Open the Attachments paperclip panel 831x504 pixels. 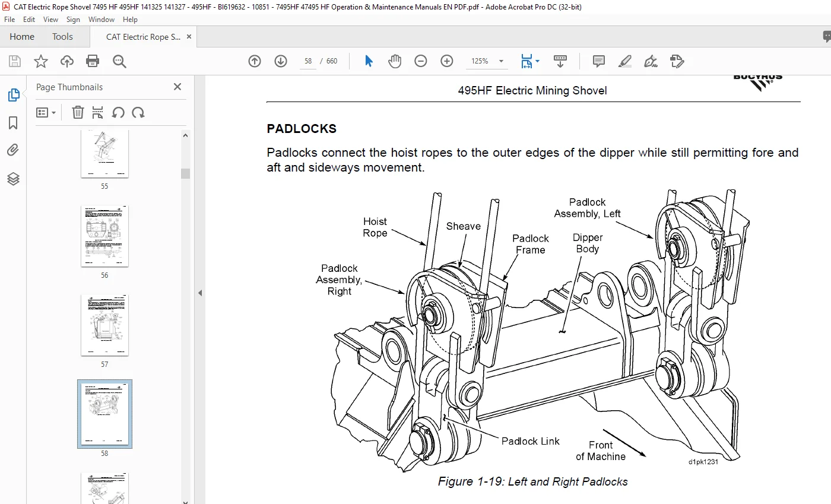[x=13, y=150]
